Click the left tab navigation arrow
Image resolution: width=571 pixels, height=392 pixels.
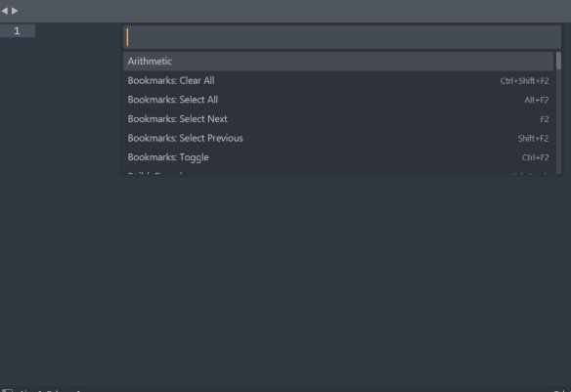click(4, 11)
